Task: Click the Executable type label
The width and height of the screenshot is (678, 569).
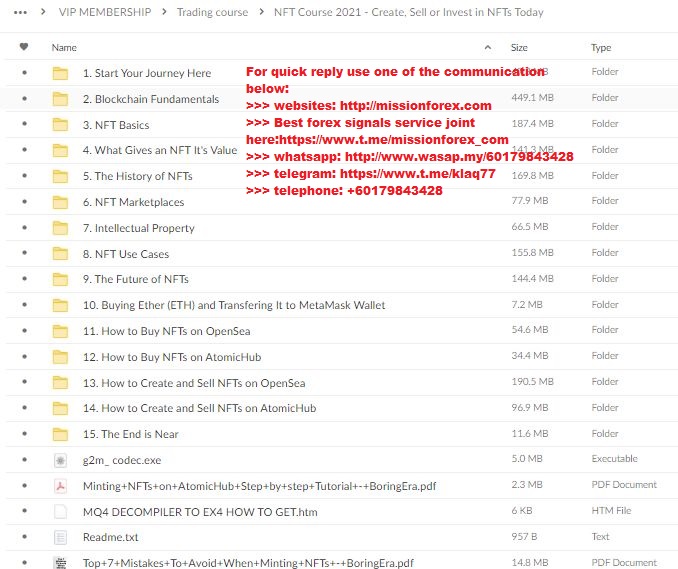Action: click(x=614, y=458)
